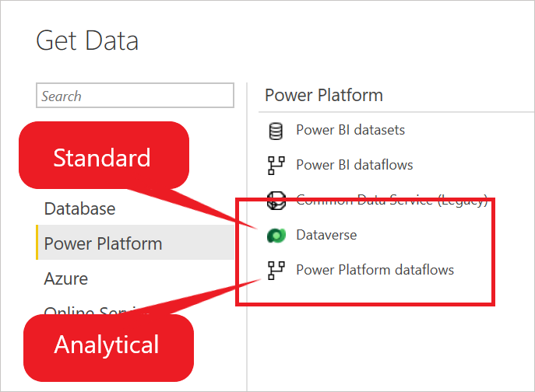Click the Power BI datasets cylinder icon

coord(276,131)
